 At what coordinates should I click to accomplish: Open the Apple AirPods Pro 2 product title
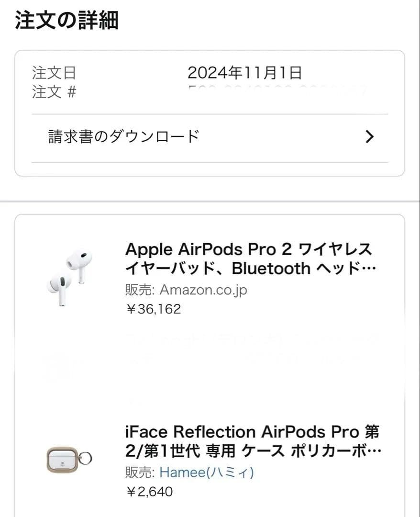[249, 258]
